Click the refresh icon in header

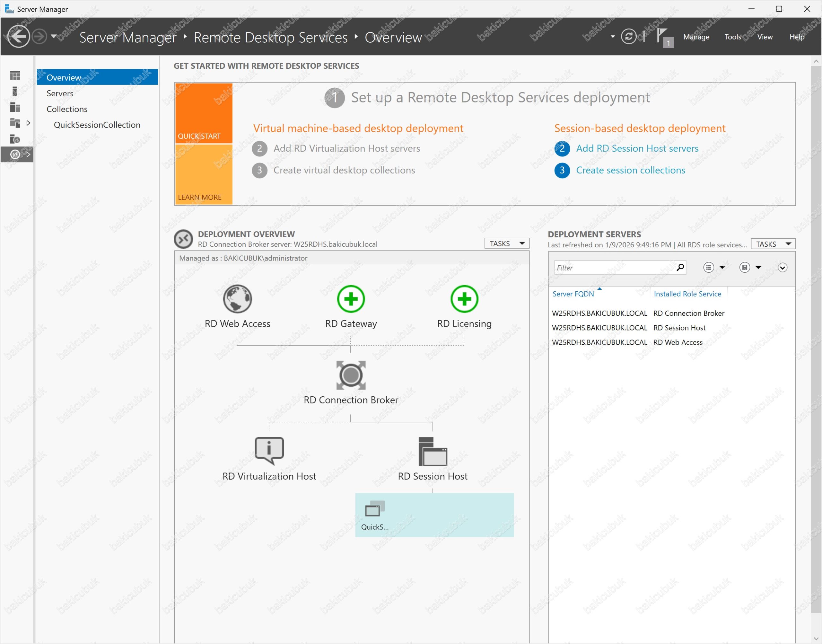coord(628,37)
